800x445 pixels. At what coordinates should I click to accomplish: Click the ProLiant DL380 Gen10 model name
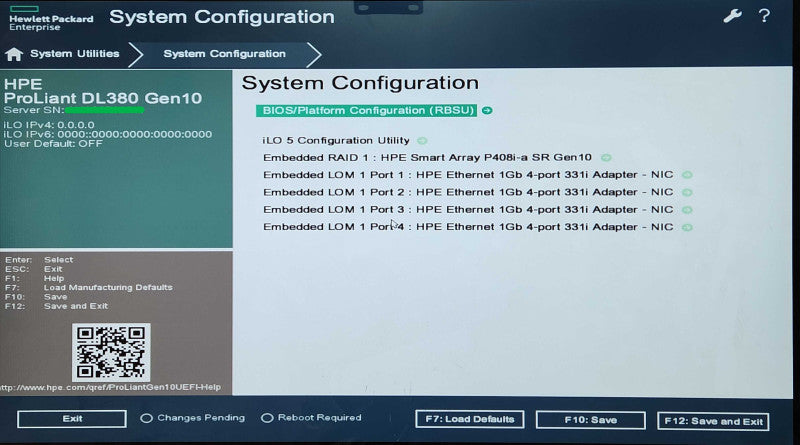pyautogui.click(x=103, y=98)
